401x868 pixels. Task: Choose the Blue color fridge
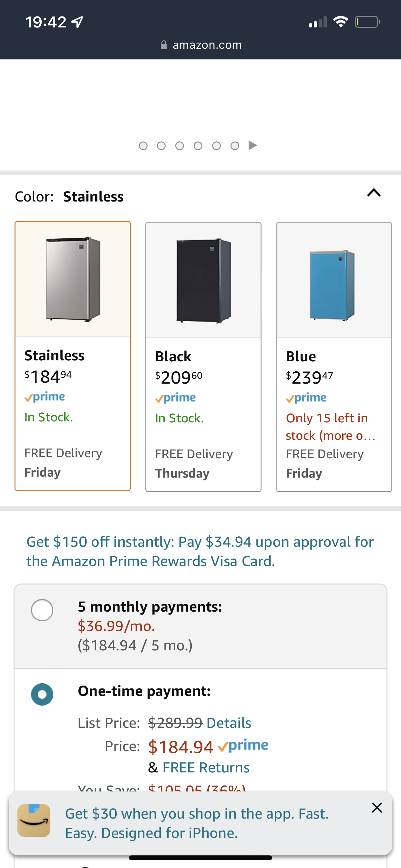tap(334, 356)
